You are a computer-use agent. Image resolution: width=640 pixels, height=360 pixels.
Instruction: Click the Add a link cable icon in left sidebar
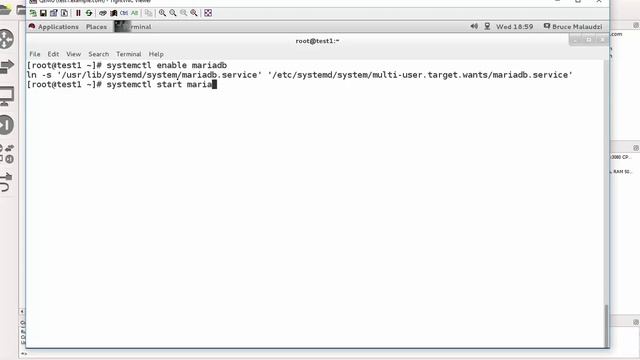coord(6,182)
